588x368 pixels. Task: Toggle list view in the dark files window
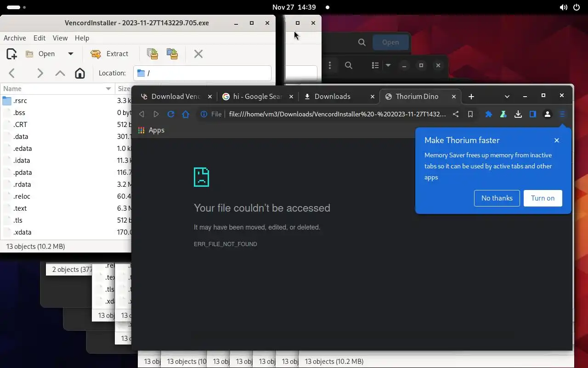[x=375, y=65]
